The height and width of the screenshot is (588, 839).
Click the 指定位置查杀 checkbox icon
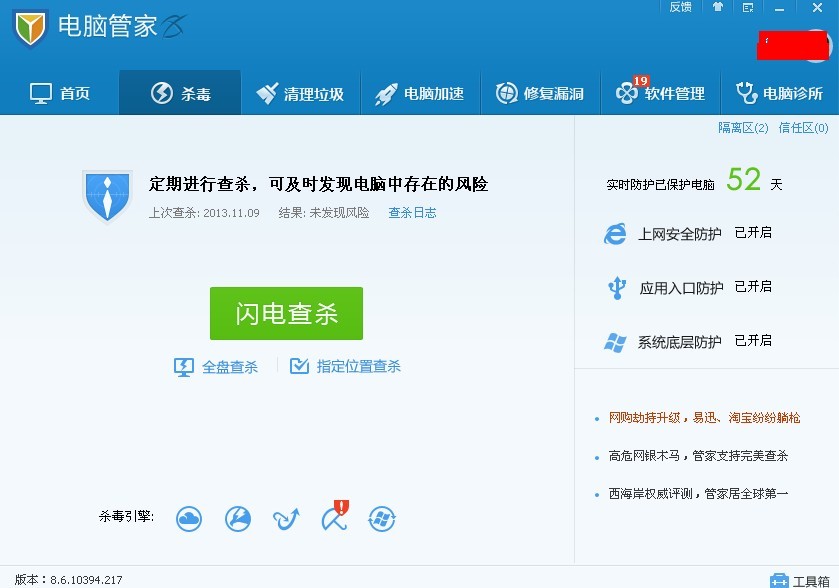point(299,366)
